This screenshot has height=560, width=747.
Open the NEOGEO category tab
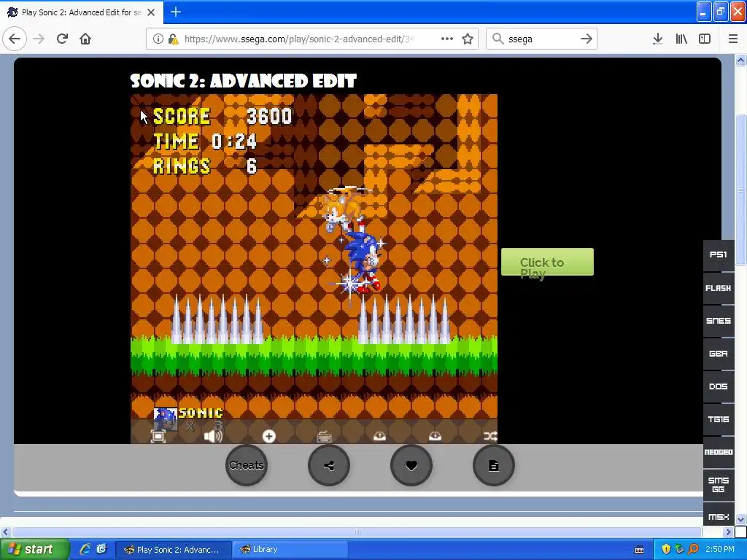[719, 452]
